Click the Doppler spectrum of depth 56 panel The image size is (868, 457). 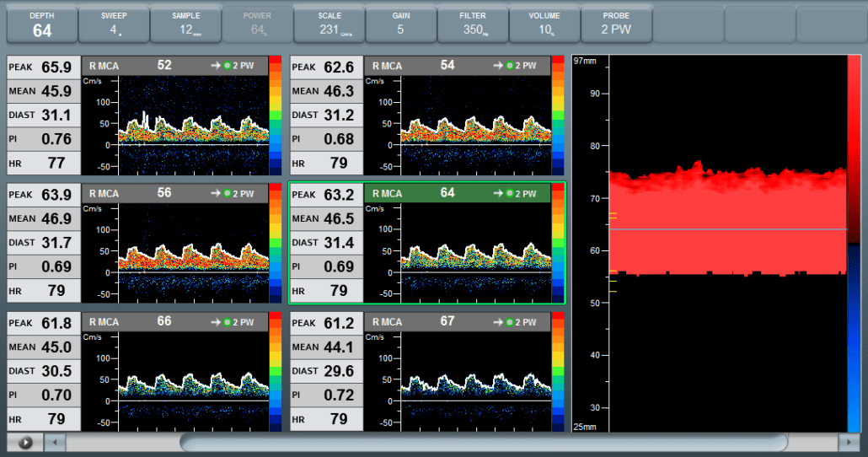[x=194, y=253]
